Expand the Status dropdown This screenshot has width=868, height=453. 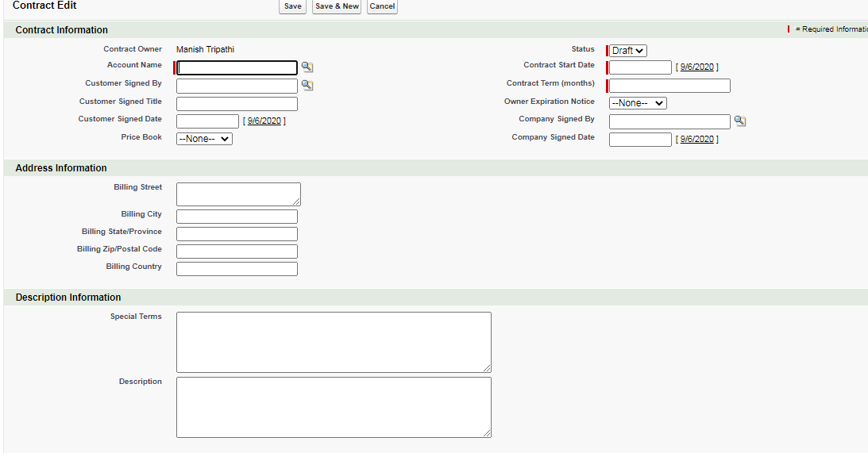pos(628,51)
